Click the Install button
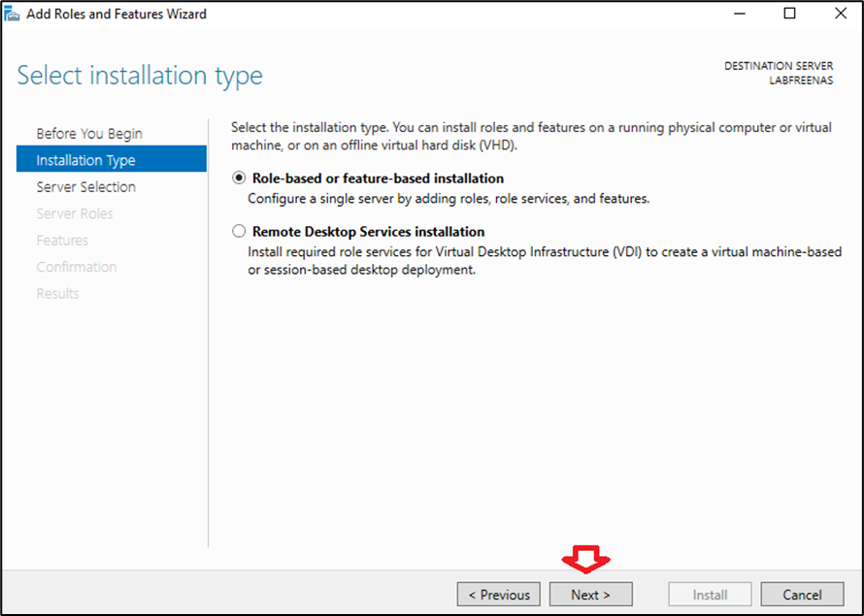The width and height of the screenshot is (864, 616). pos(710,595)
